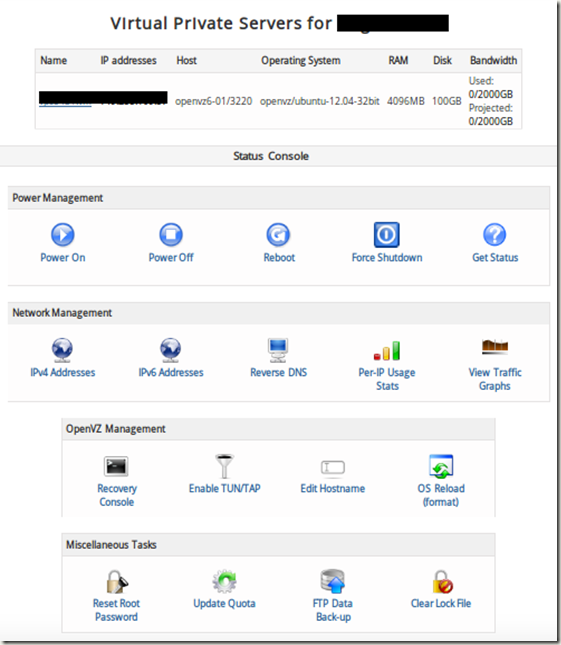
Task: Click the Per-IP Usage Stats bars icon
Action: [x=387, y=350]
